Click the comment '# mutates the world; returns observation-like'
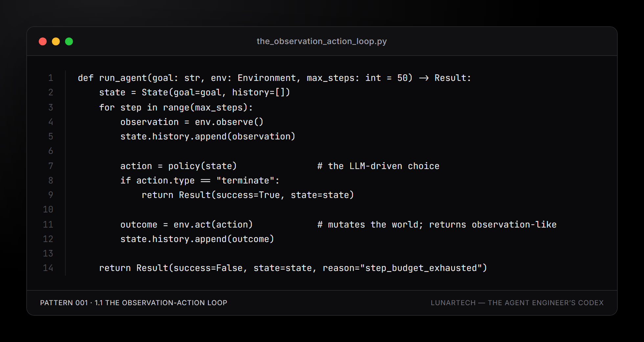 (x=437, y=225)
